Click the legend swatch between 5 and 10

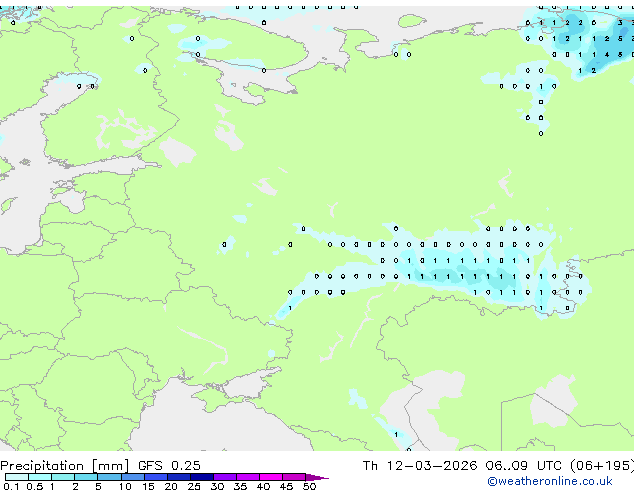pyautogui.click(x=110, y=477)
